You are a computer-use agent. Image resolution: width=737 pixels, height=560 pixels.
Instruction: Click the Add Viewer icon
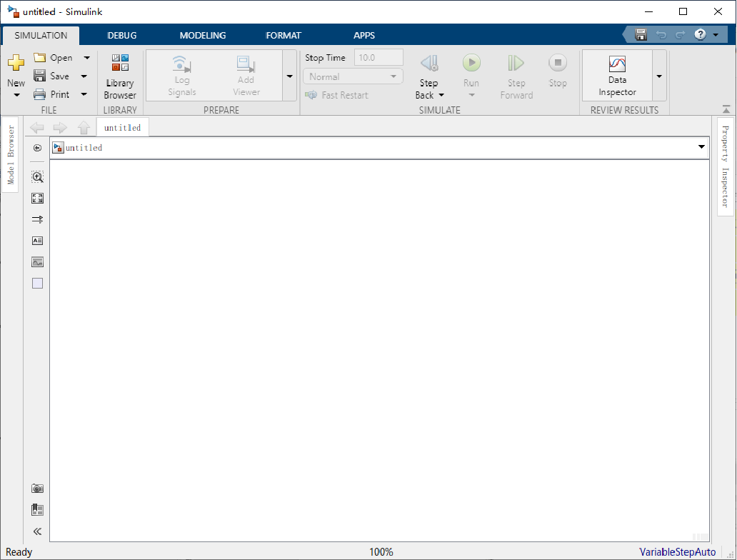tap(246, 64)
